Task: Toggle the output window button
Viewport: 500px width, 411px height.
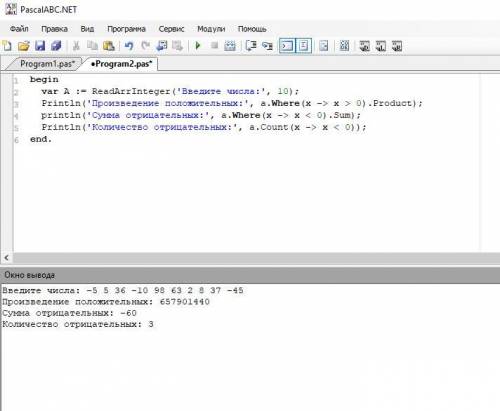Action: pyautogui.click(x=287, y=46)
